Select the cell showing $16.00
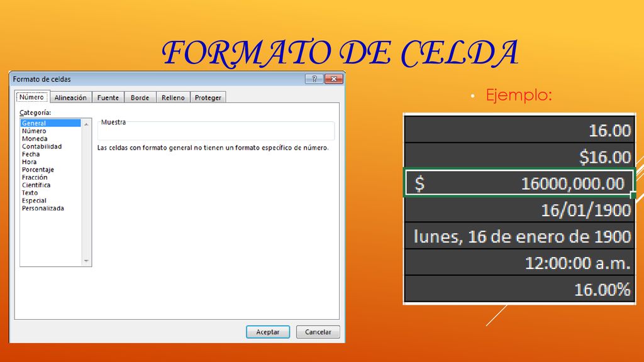Screen dimensions: 644x362 [x=519, y=156]
